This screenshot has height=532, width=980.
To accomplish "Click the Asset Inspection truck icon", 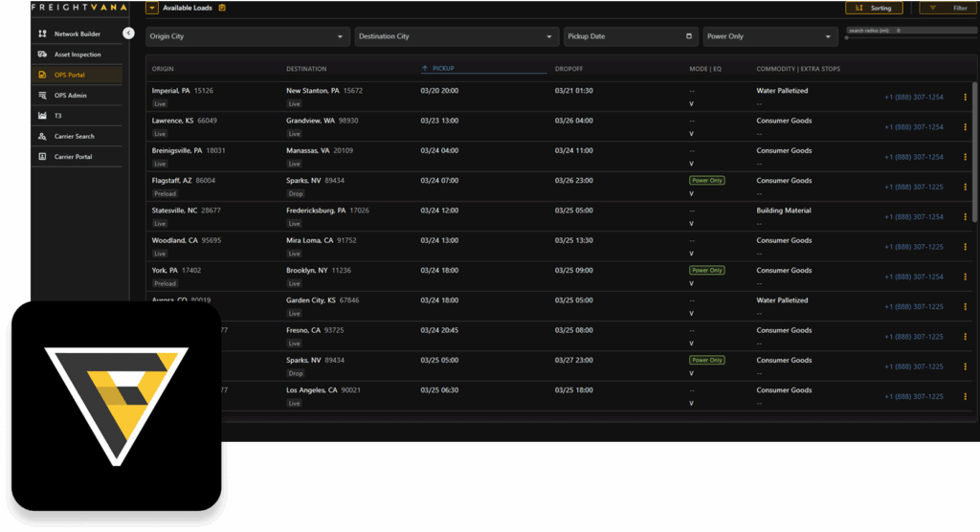I will click(x=42, y=55).
